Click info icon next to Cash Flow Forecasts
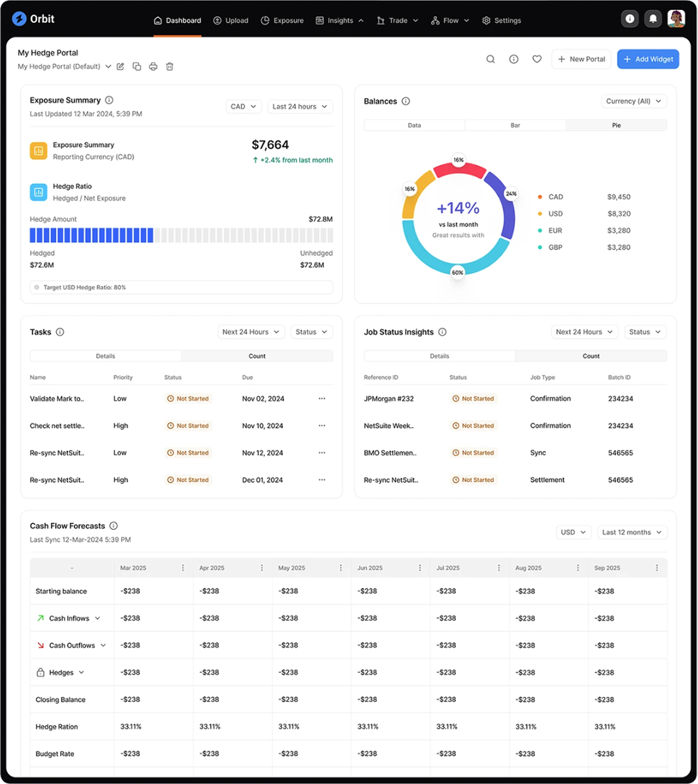Screen dimensions: 698x784 click(114, 526)
